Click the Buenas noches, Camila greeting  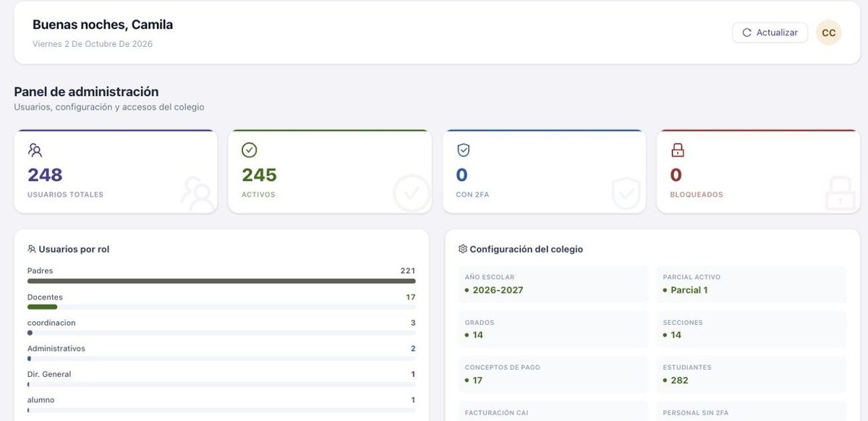tap(103, 25)
